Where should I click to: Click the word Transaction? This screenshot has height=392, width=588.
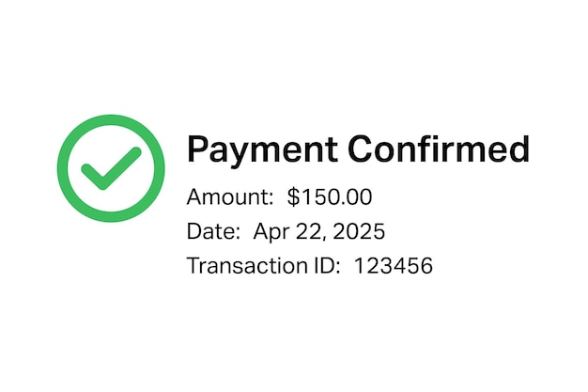point(247,266)
